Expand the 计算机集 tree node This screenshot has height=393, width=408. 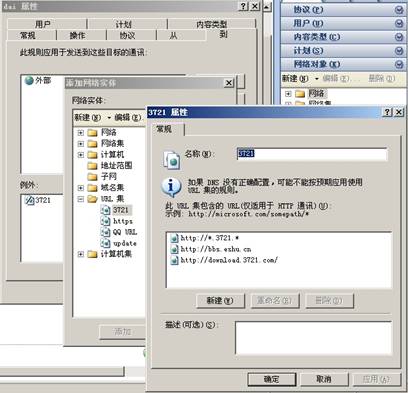(x=81, y=254)
